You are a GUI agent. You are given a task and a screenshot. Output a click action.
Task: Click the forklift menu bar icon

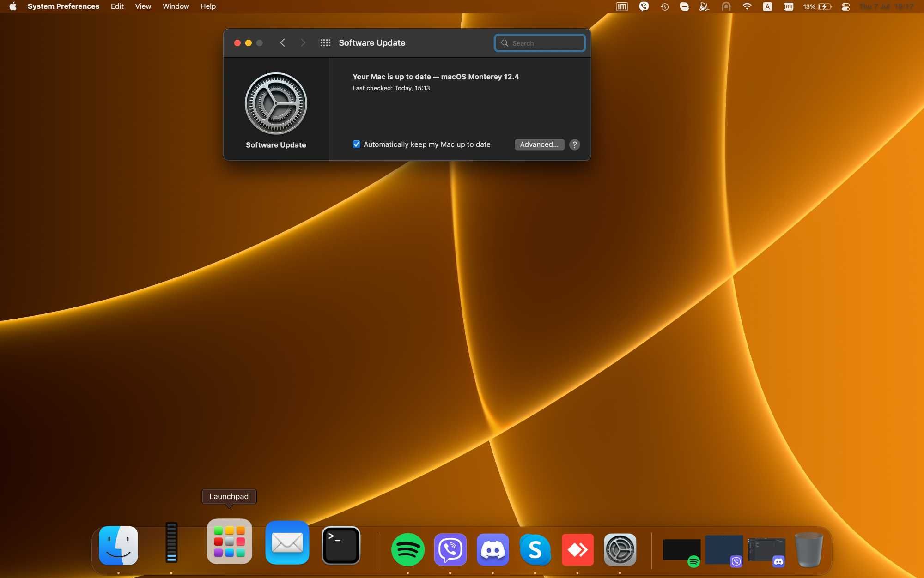704,6
